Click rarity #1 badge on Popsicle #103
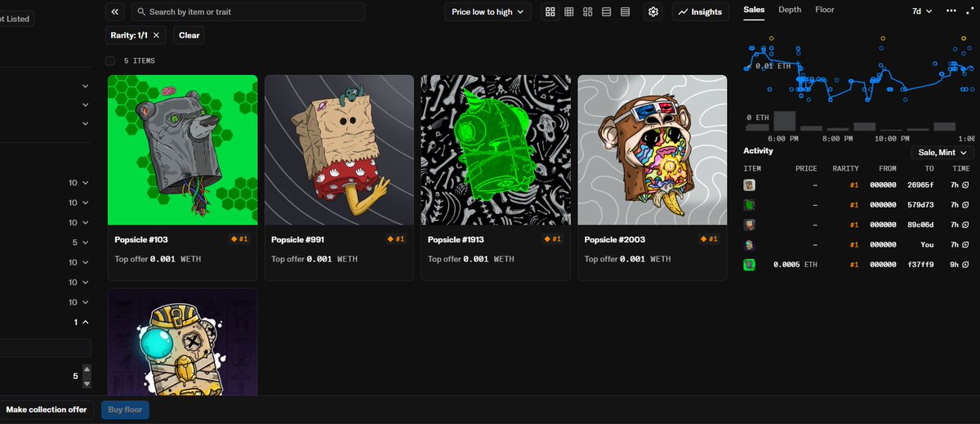Viewport: 980px width, 424px height. [241, 239]
